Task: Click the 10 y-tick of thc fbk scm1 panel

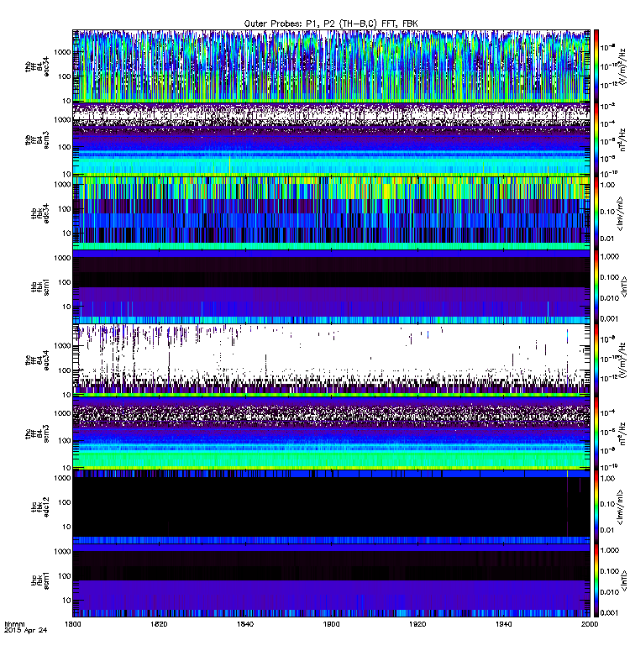Action: [66, 600]
